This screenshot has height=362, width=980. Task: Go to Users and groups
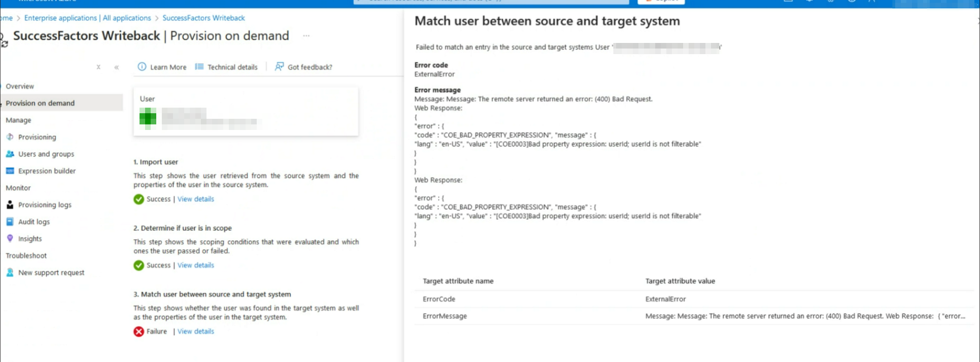tap(46, 154)
